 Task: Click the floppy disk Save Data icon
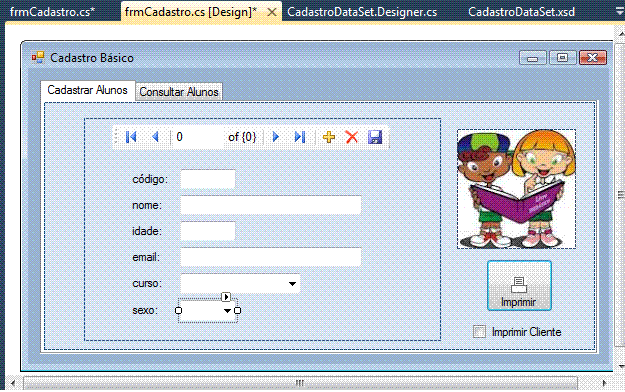pos(375,137)
